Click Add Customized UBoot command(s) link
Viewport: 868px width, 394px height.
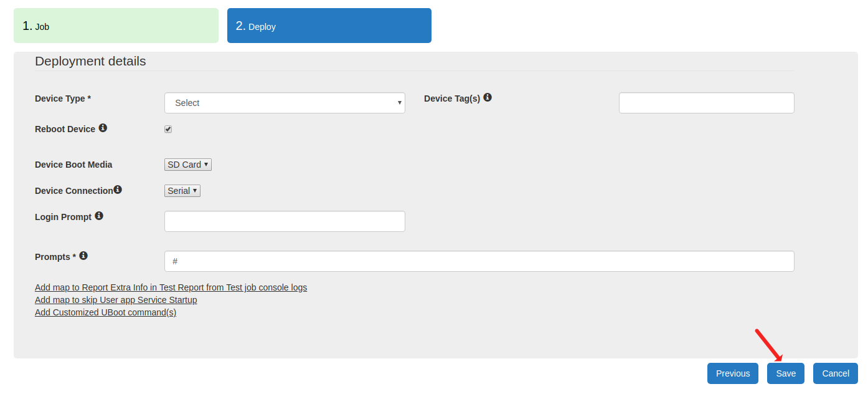click(105, 312)
